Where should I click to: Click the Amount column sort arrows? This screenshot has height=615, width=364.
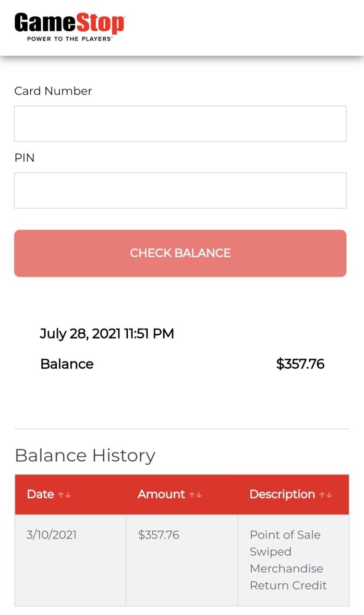click(195, 495)
